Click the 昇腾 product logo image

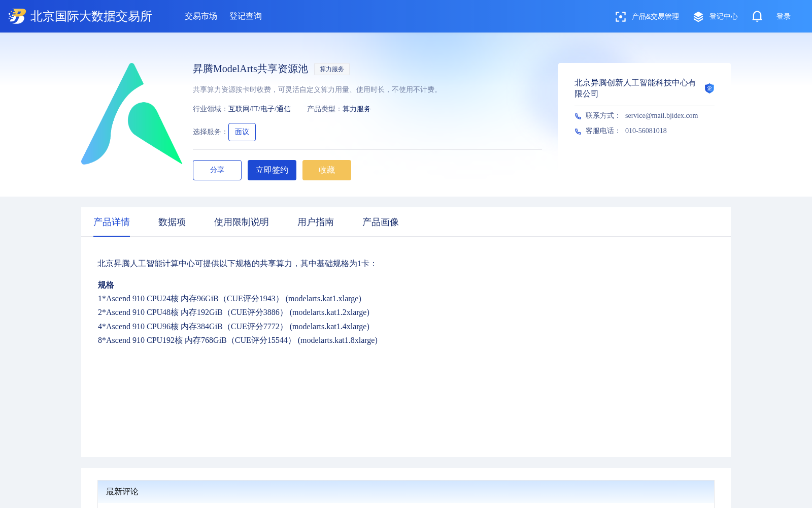132,114
